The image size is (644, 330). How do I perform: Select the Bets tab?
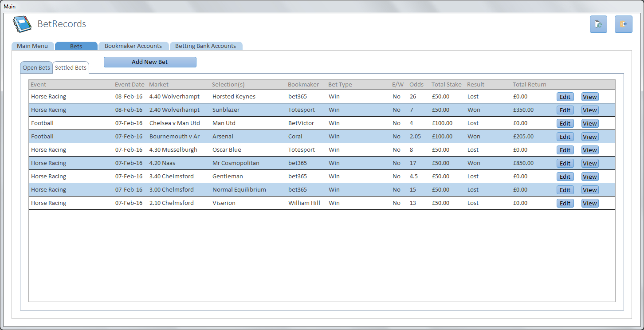(x=76, y=46)
